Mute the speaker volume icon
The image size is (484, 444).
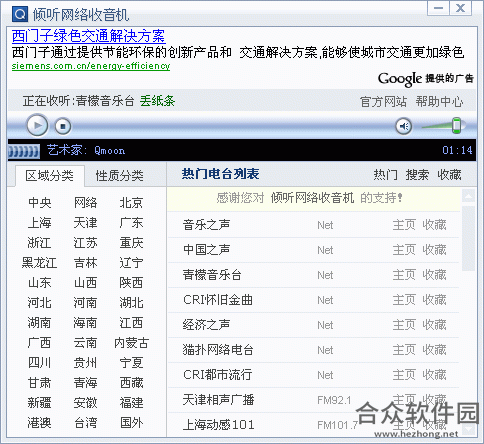(x=404, y=126)
